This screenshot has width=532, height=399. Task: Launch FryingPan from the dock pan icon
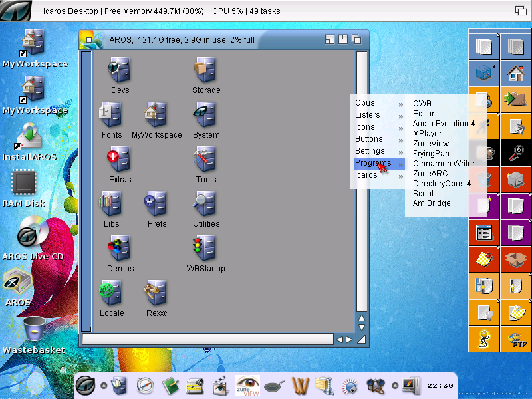click(x=274, y=386)
